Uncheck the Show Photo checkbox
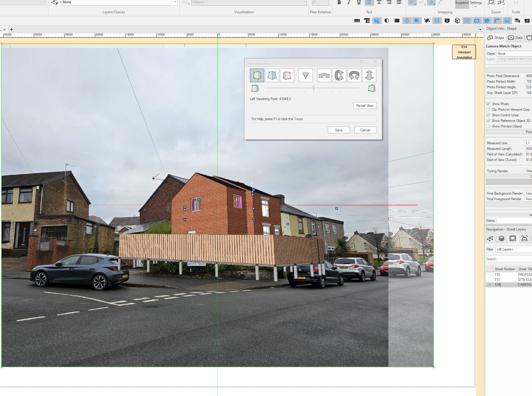The width and height of the screenshot is (532, 396). [x=488, y=104]
